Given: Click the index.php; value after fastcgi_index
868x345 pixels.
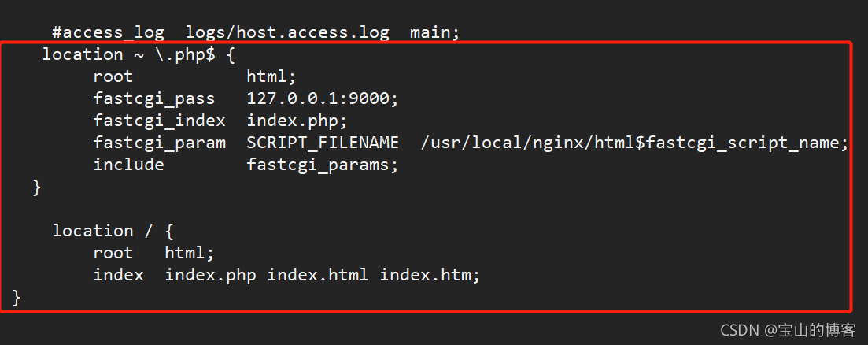Looking at the screenshot, I should [x=297, y=121].
